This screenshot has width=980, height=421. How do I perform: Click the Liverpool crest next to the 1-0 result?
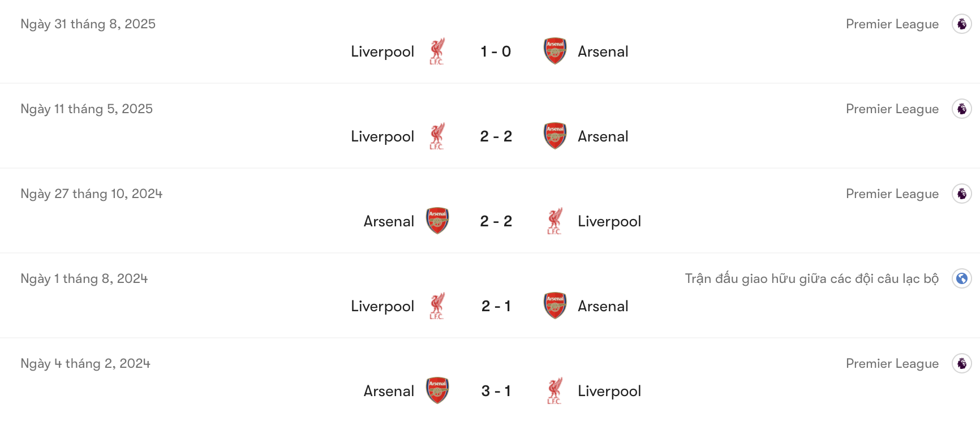click(437, 51)
